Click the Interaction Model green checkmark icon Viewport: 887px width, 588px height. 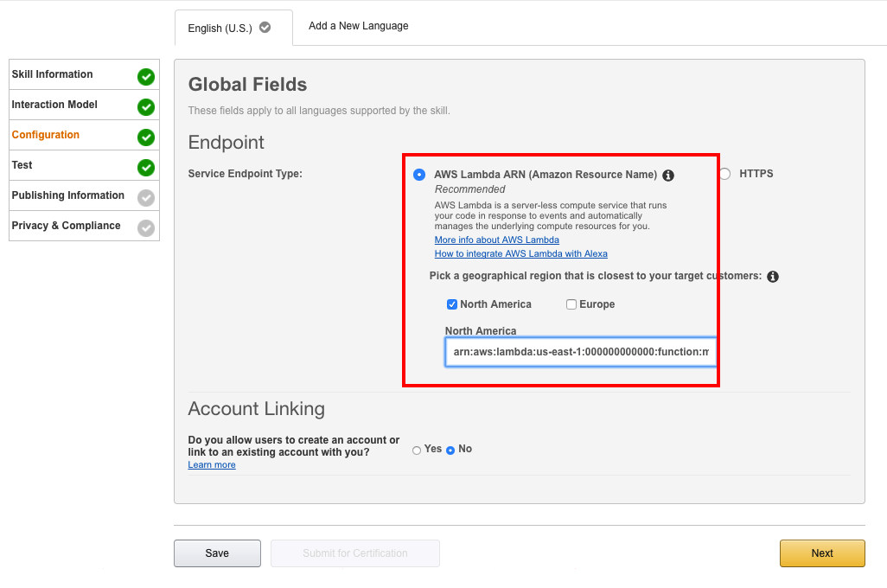pyautogui.click(x=146, y=107)
